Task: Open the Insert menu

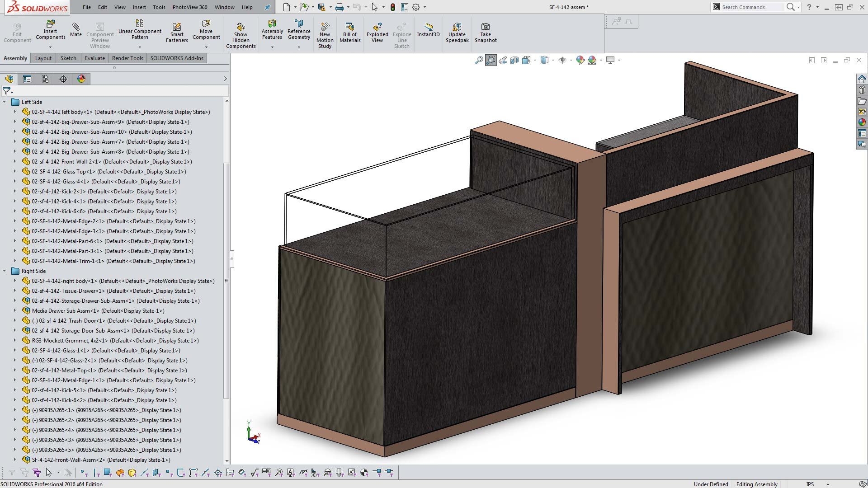Action: point(139,7)
